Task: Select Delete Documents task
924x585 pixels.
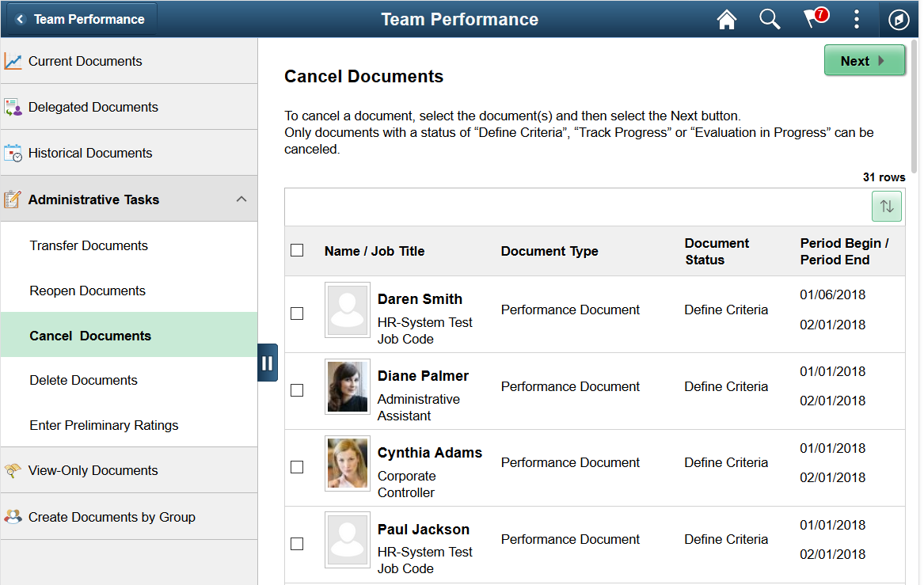Action: pyautogui.click(x=129, y=381)
